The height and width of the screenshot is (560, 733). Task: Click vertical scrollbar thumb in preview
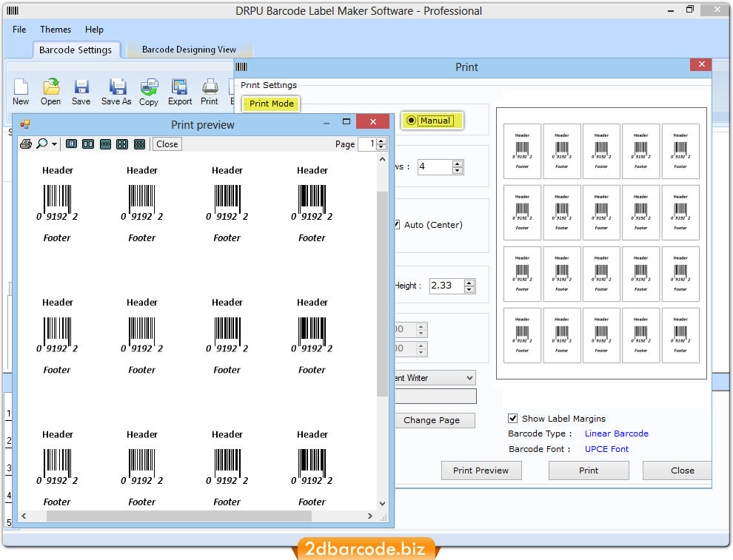coord(382,293)
